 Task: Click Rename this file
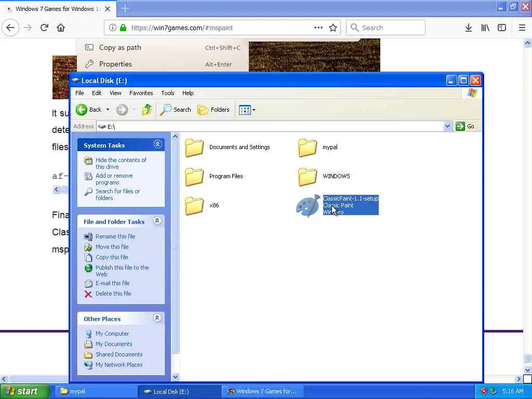(x=115, y=236)
